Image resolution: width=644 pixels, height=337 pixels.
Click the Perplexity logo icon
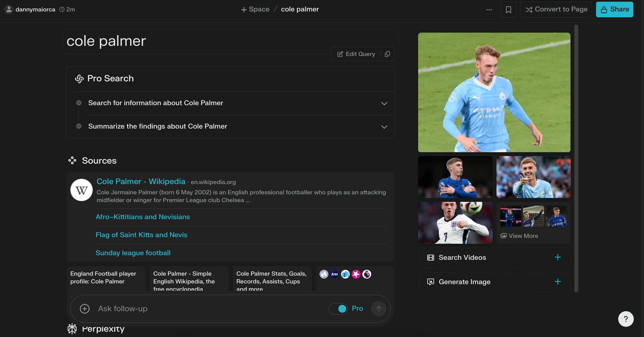(x=72, y=328)
